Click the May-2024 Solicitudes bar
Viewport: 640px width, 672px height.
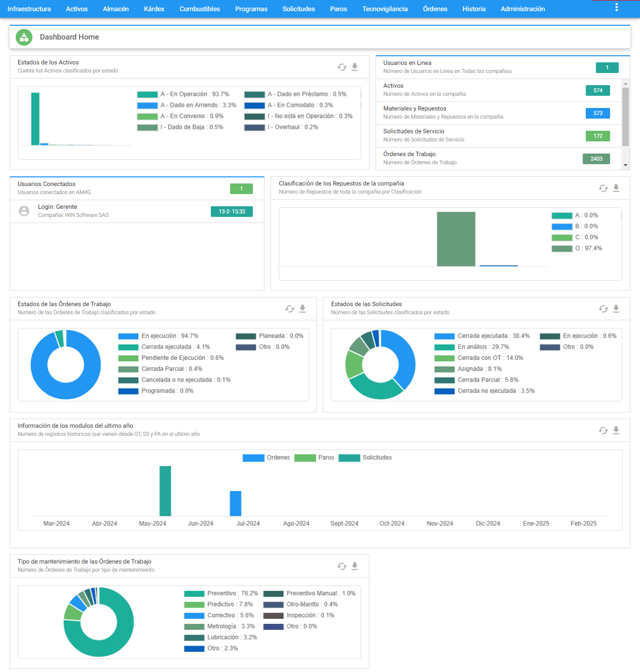pos(165,491)
